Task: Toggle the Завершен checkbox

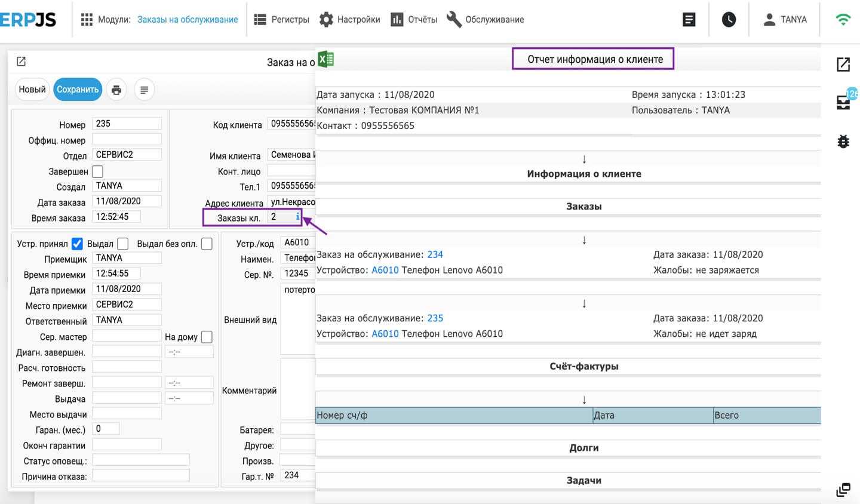Action: pos(97,171)
